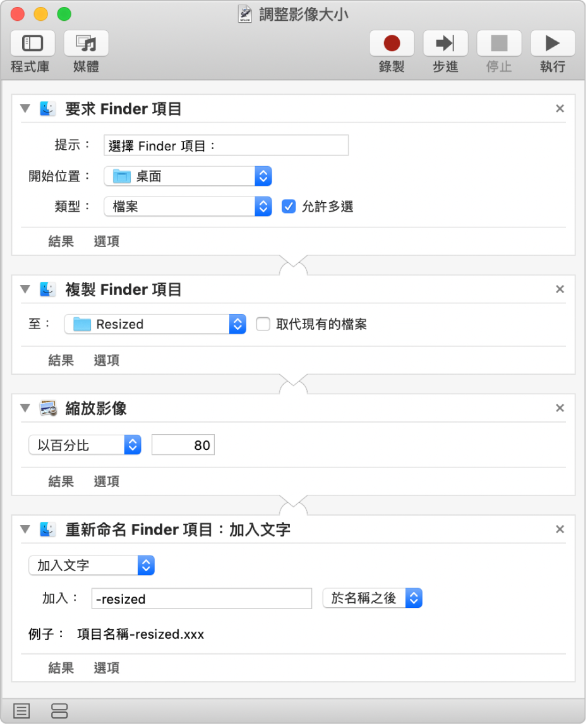
Task: Open the 媒體 media browser
Action: 86,44
